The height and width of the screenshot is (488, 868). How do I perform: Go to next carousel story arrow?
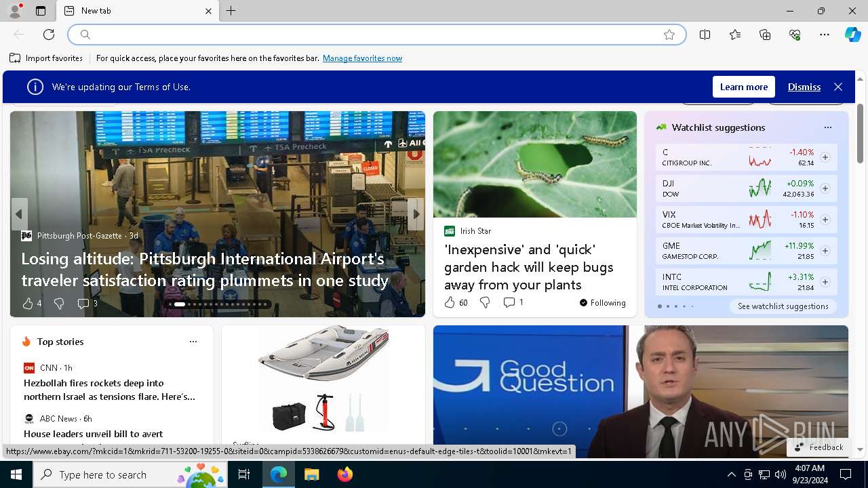416,214
